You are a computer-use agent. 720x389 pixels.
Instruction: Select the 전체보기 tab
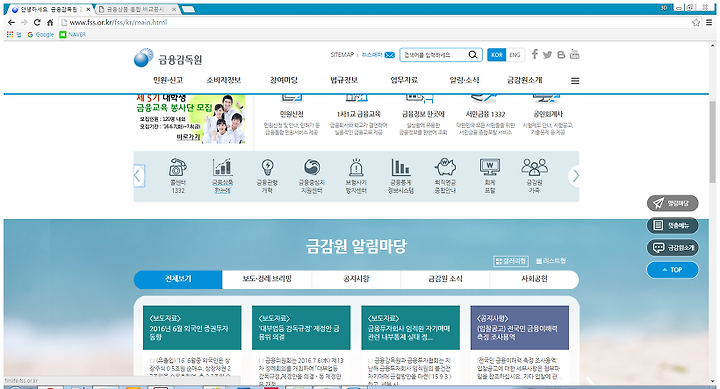178,279
